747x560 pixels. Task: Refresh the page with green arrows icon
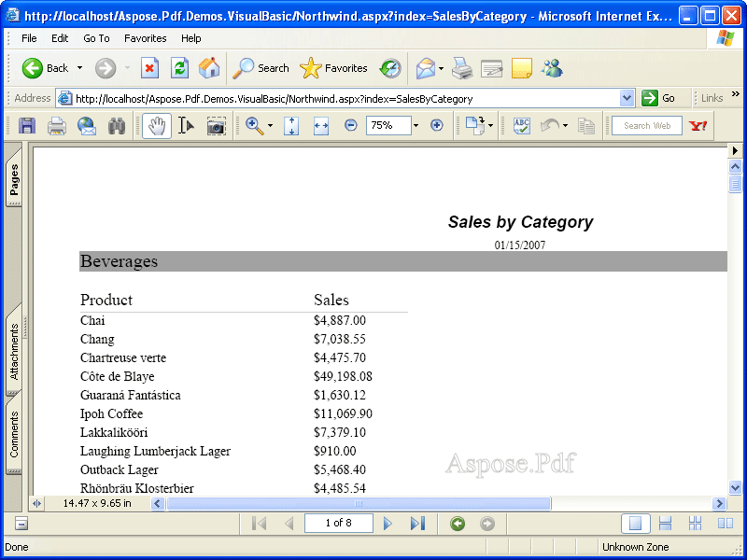(179, 68)
